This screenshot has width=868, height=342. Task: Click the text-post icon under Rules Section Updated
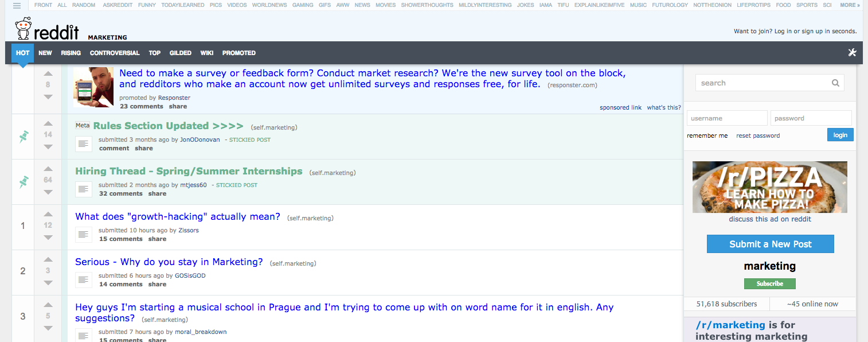click(x=84, y=143)
